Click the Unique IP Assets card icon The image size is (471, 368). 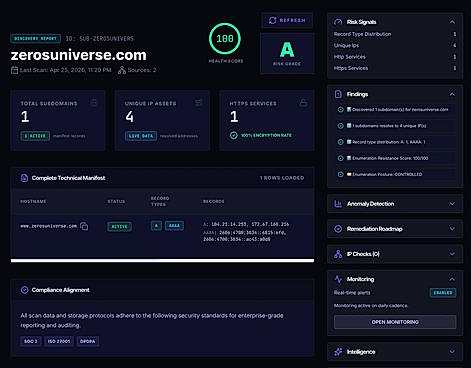(198, 103)
